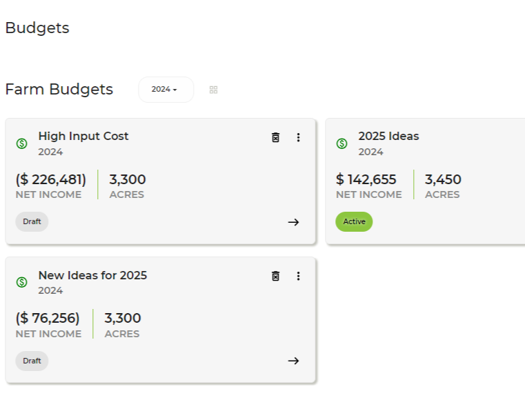Open more options for High Input Cost
525x420 pixels.
point(298,137)
